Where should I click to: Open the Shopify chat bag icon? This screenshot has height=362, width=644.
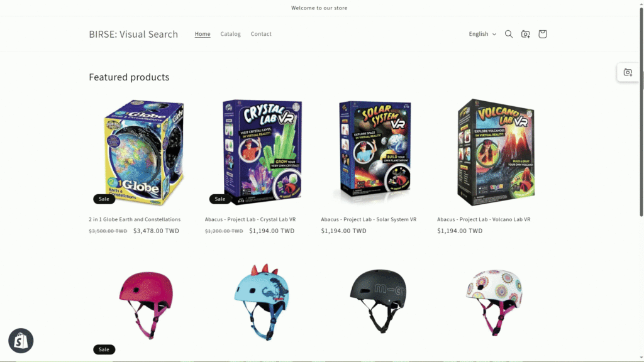(x=21, y=341)
